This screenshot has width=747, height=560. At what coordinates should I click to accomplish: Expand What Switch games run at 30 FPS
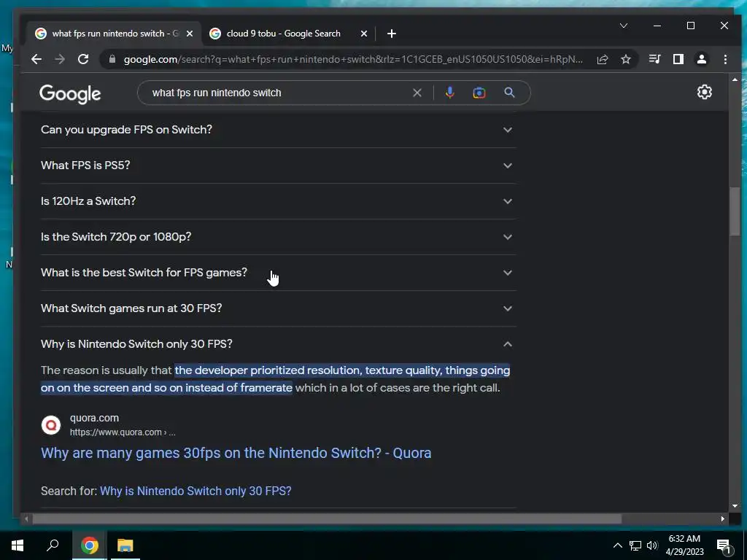[x=278, y=308]
